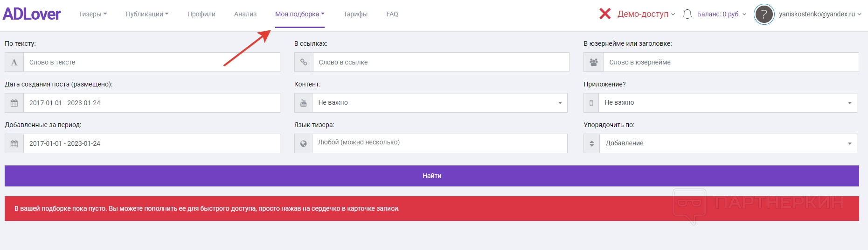868x250 pixels.
Task: Click the calendar icon beside post creation date
Action: point(14,103)
